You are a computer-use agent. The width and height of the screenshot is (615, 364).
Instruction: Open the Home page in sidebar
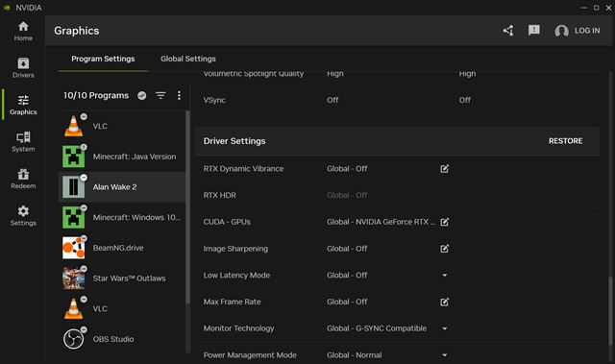pyautogui.click(x=23, y=32)
